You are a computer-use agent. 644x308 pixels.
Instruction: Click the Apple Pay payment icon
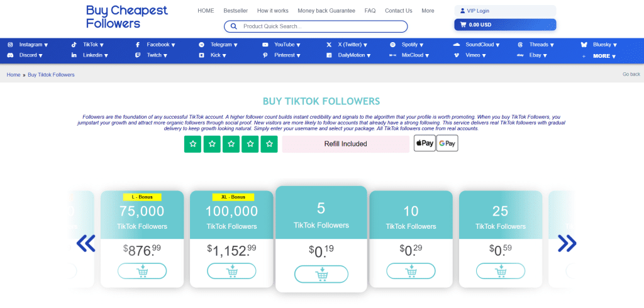(x=425, y=143)
